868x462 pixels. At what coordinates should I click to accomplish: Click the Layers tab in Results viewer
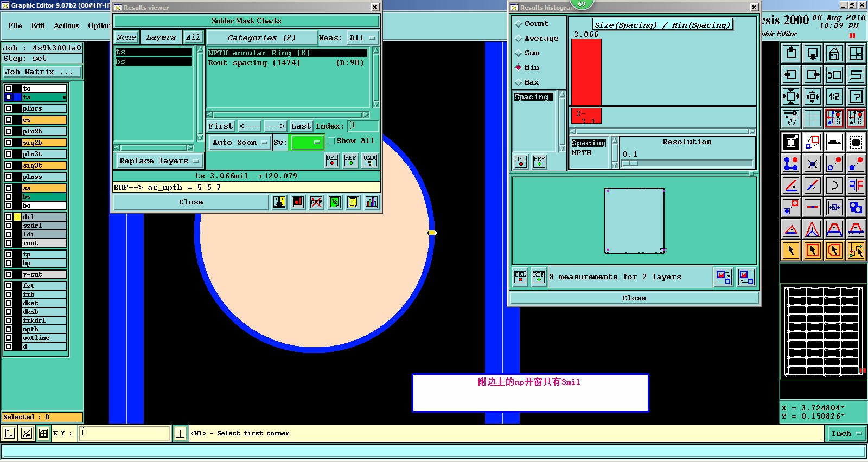coord(161,37)
